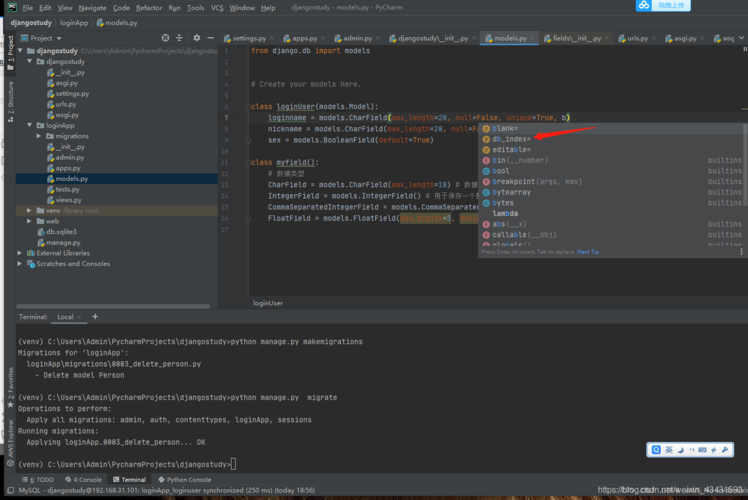Expand the venv library root folder
This screenshot has height=500, width=748.
tap(29, 210)
